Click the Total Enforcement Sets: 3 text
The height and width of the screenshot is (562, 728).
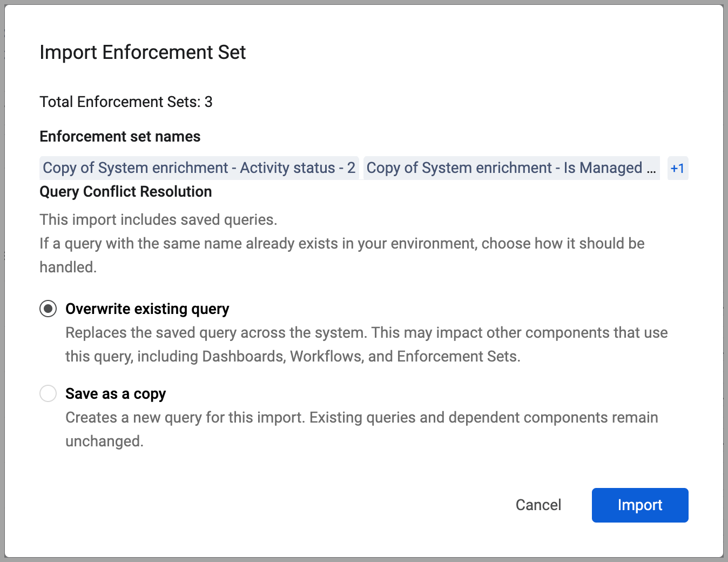(126, 102)
